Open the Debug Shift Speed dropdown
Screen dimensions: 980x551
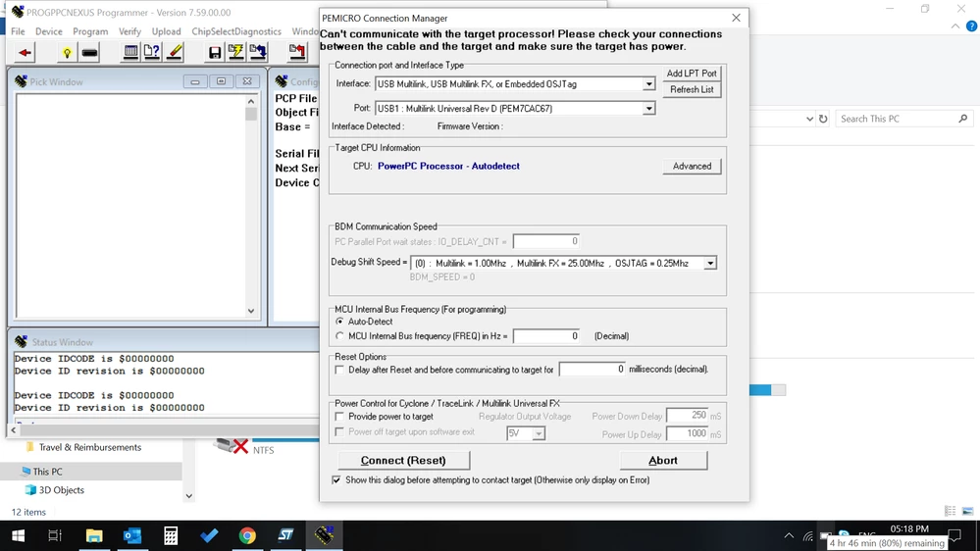tap(710, 264)
